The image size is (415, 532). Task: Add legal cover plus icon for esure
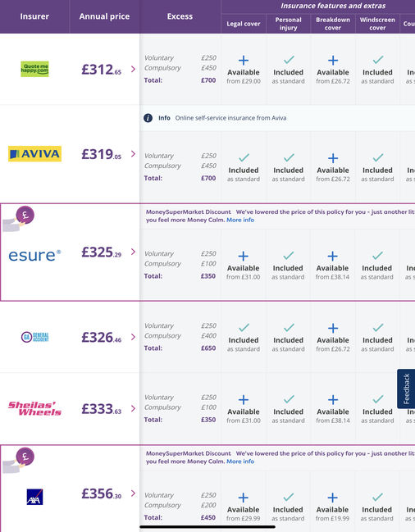243,256
